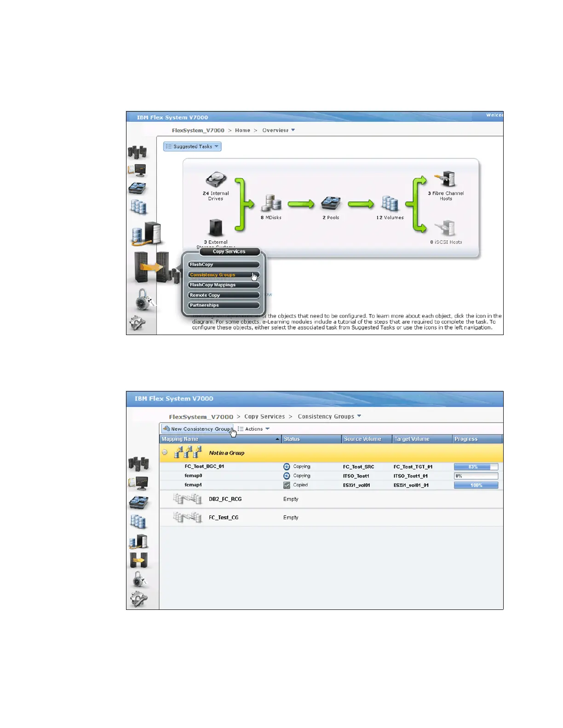
Task: Select the fcmap0 mapping name
Action: click(193, 476)
